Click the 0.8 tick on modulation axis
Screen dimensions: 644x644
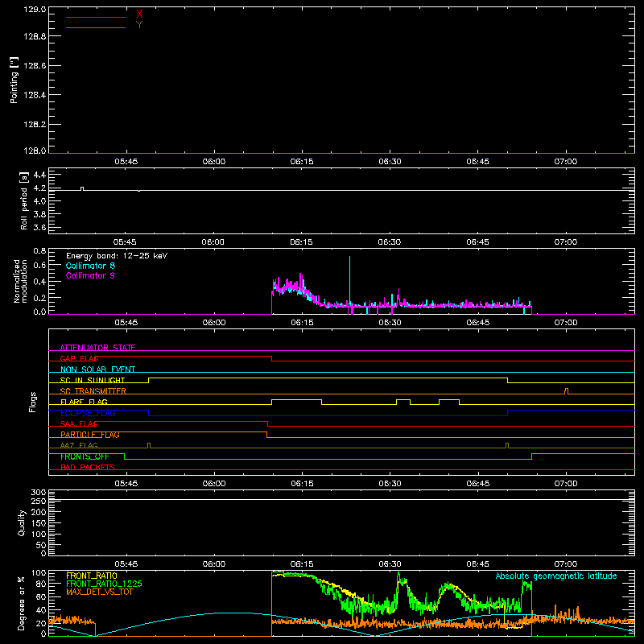pyautogui.click(x=39, y=250)
